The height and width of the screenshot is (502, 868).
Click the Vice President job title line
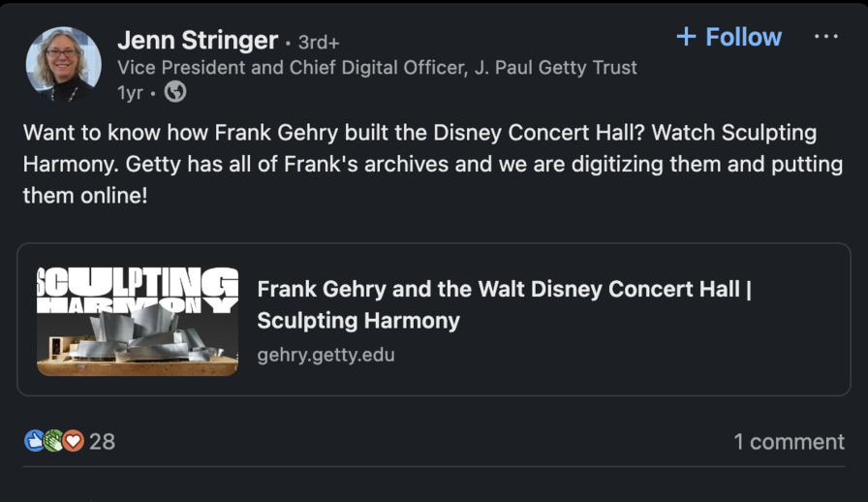(x=377, y=68)
